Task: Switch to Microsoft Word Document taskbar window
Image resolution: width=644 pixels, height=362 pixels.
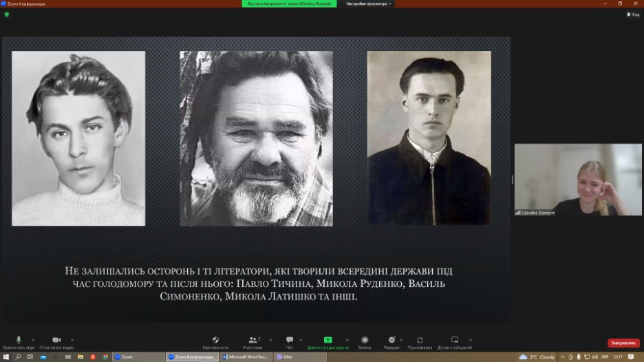Action: 246,357
